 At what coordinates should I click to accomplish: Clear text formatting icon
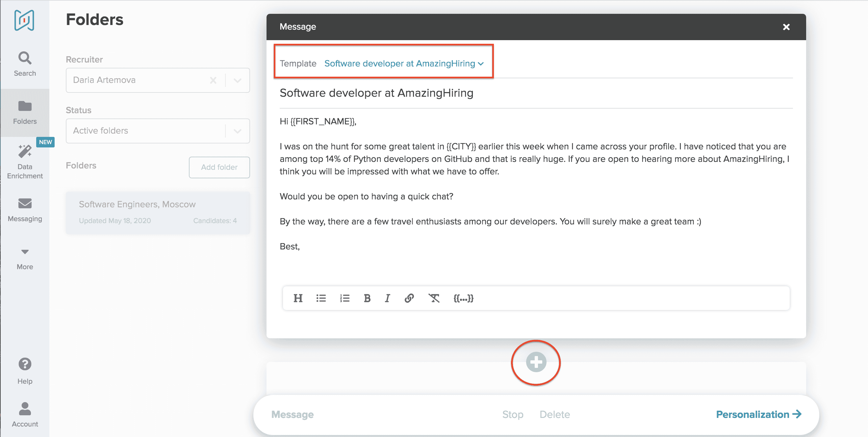click(434, 298)
